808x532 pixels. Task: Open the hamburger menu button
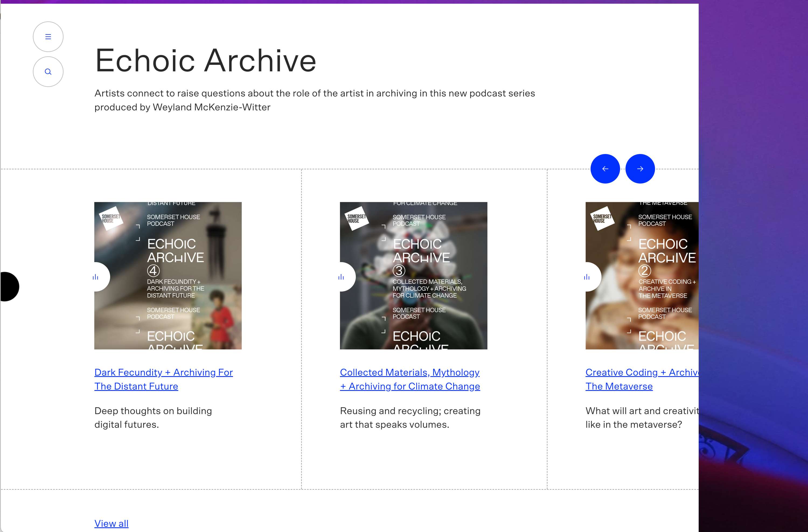tap(48, 37)
